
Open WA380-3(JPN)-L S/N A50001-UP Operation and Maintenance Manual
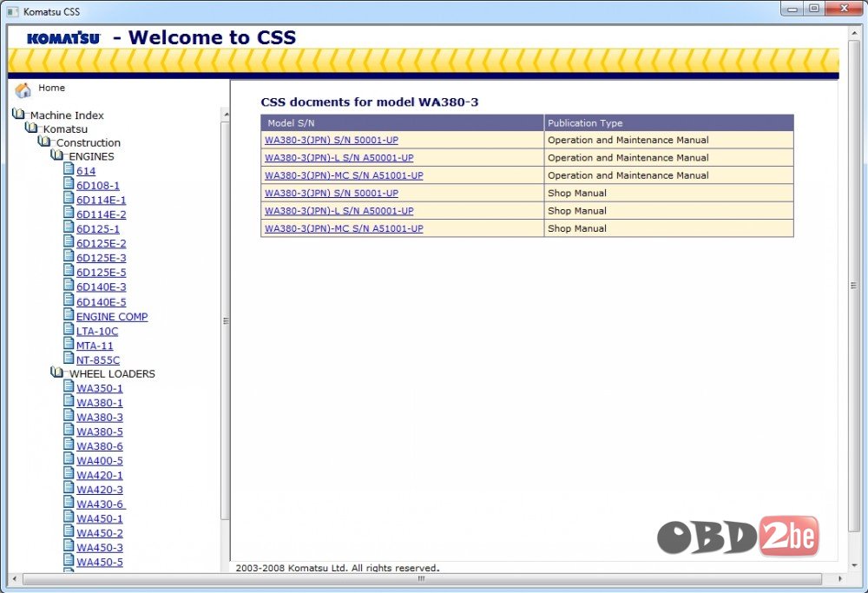pos(339,158)
